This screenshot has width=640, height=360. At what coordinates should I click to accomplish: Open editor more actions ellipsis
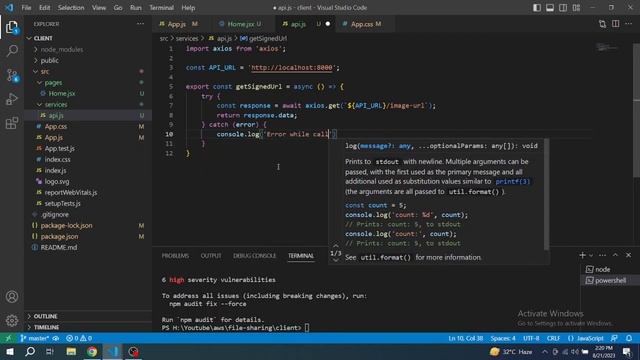[x=629, y=24]
